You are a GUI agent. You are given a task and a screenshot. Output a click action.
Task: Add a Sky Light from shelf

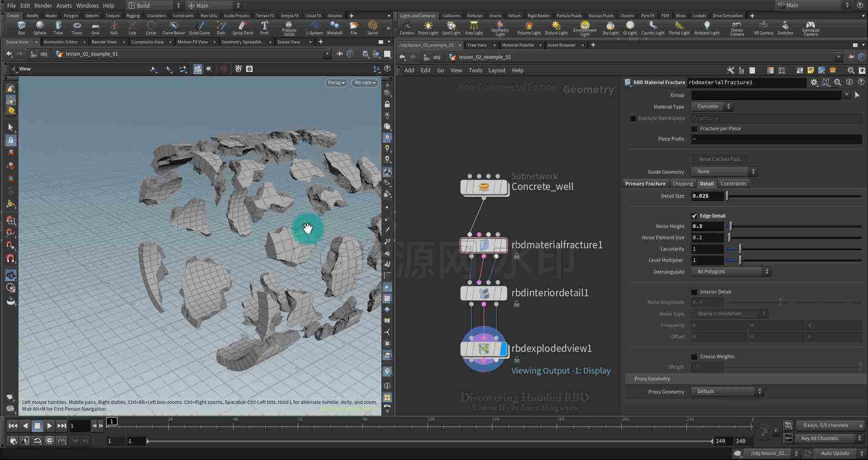(610, 28)
